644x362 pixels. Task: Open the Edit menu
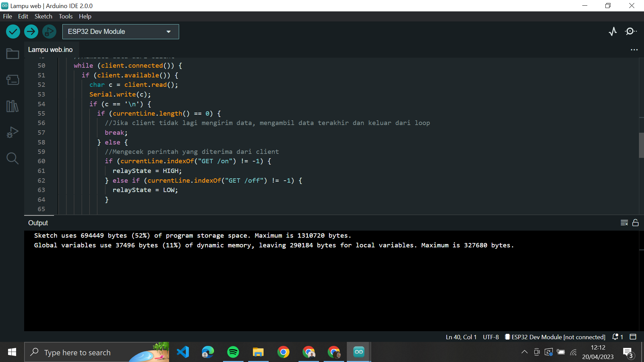[x=23, y=16]
